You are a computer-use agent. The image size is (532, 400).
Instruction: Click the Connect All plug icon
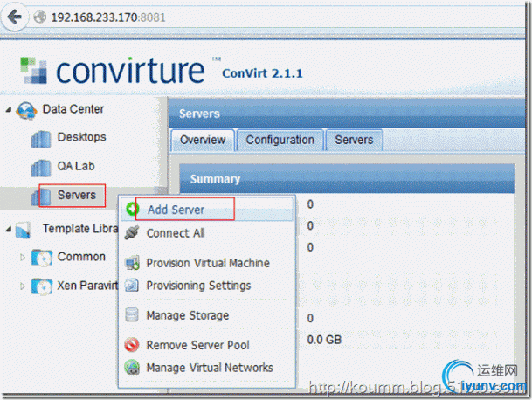tap(132, 232)
